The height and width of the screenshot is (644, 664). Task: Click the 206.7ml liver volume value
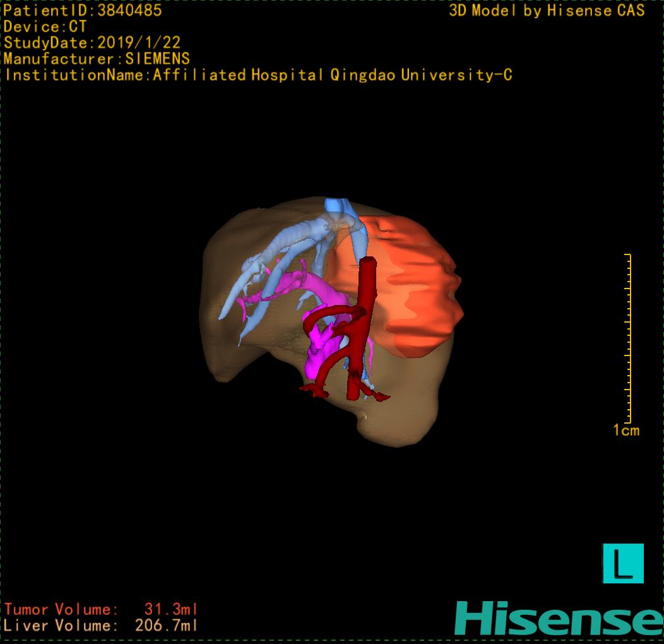(x=166, y=626)
